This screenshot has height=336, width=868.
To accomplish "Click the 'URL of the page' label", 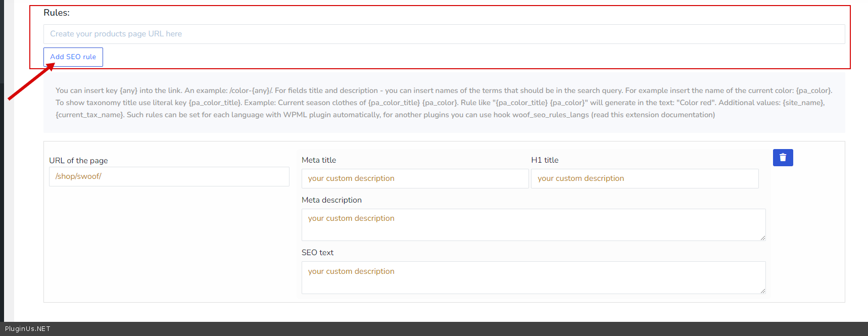I will 78,161.
